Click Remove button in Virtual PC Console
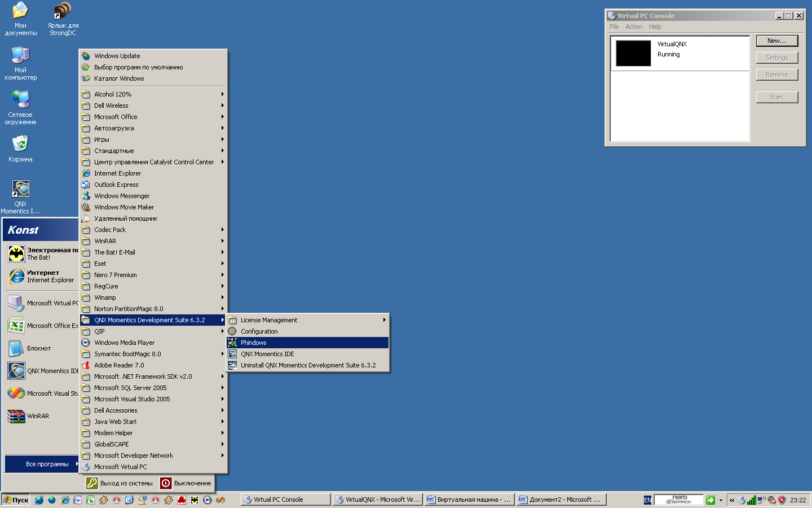 pyautogui.click(x=777, y=75)
